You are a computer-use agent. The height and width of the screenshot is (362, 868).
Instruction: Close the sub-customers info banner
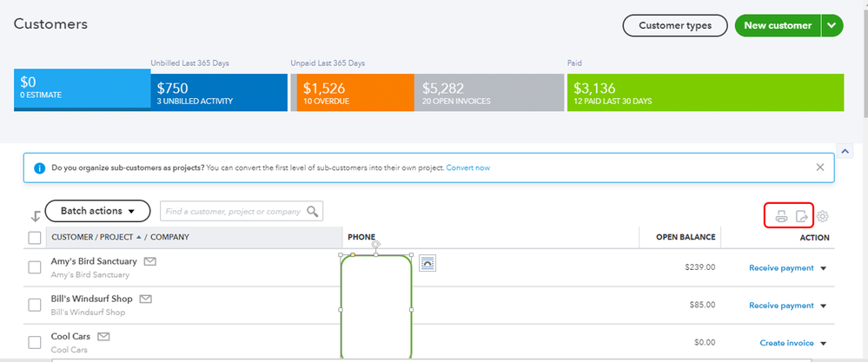(x=820, y=167)
